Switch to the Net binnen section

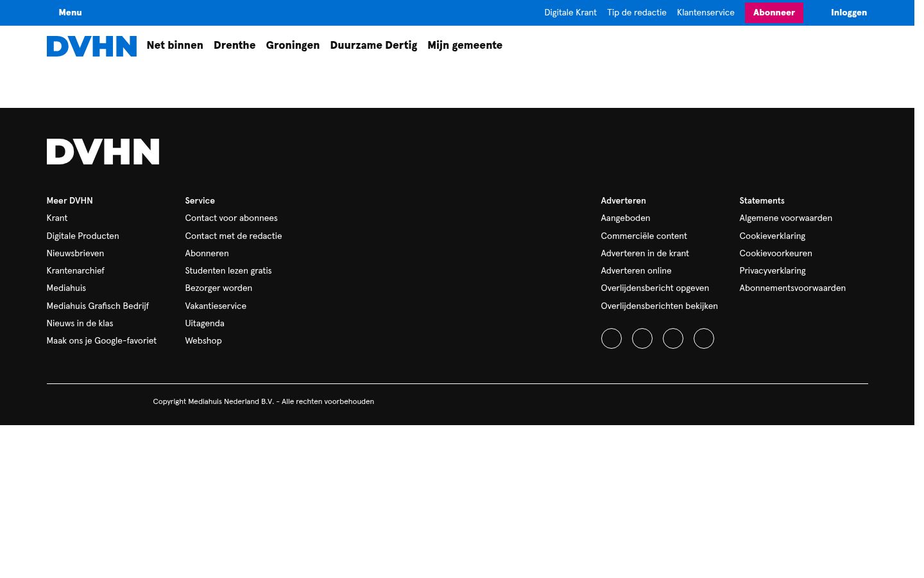175,46
